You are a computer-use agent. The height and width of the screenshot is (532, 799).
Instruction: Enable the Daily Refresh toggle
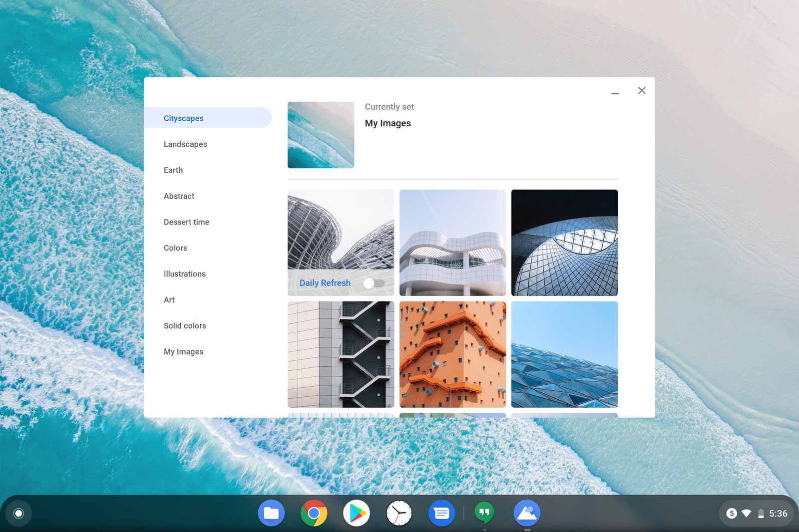374,283
